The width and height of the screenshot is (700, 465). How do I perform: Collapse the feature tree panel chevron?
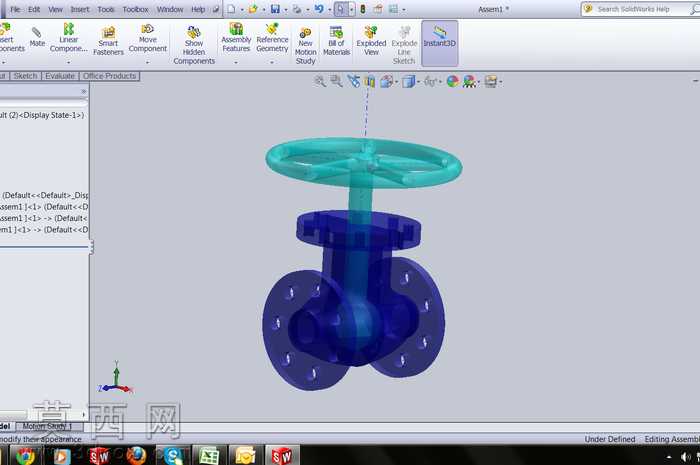[x=83, y=91]
